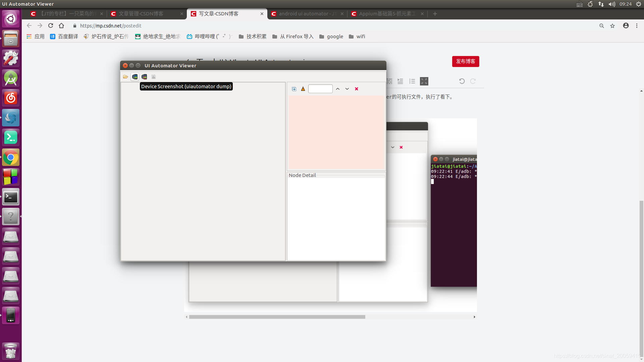
Task: Open a saved UI dump file
Action: 125,77
